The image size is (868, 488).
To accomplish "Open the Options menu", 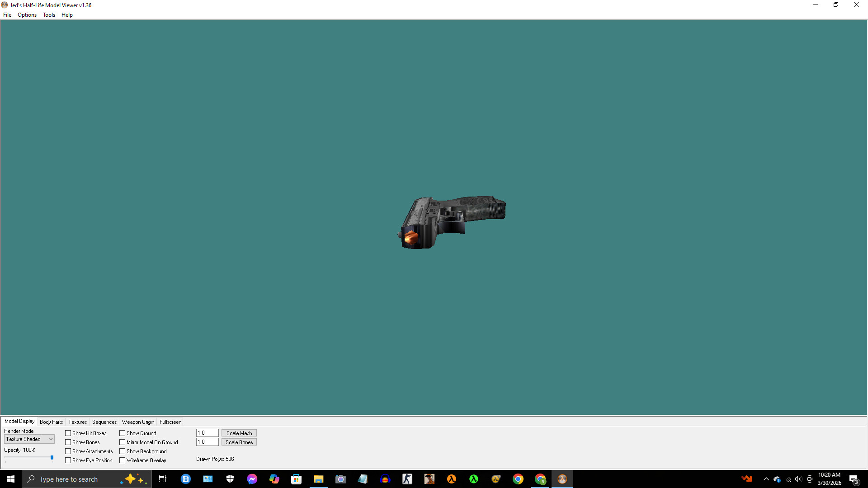I will click(27, 15).
